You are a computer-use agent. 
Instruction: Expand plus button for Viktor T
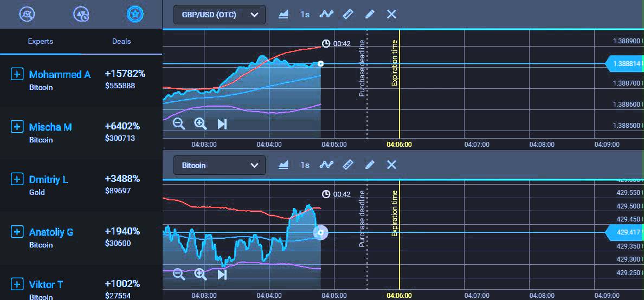16,284
